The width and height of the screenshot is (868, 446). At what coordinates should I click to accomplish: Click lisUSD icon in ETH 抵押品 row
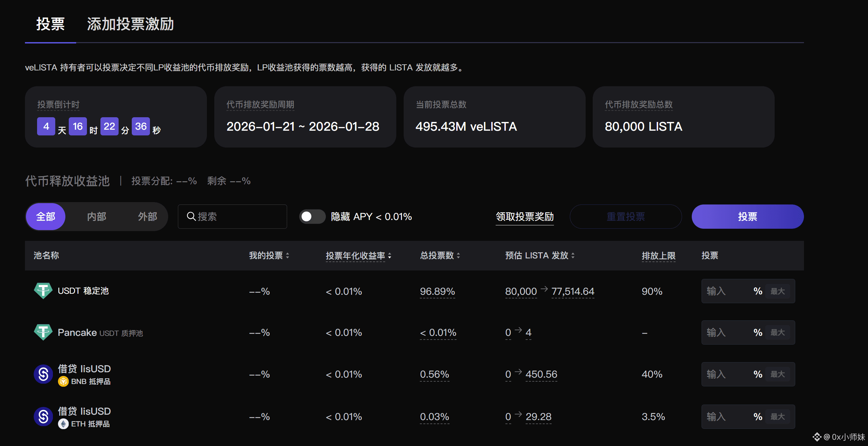[x=43, y=416]
